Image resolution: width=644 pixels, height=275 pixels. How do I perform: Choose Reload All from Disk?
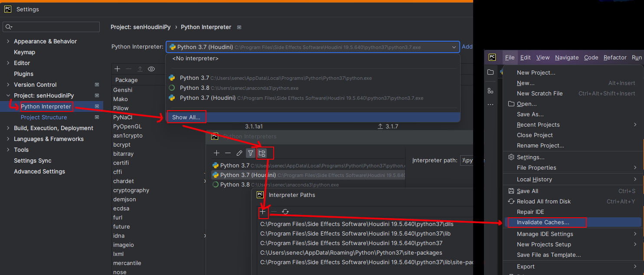544,201
